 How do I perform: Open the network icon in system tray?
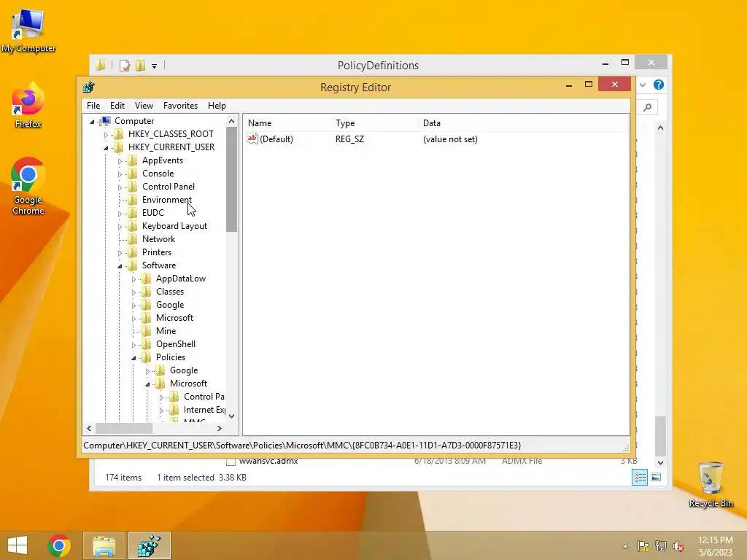661,546
